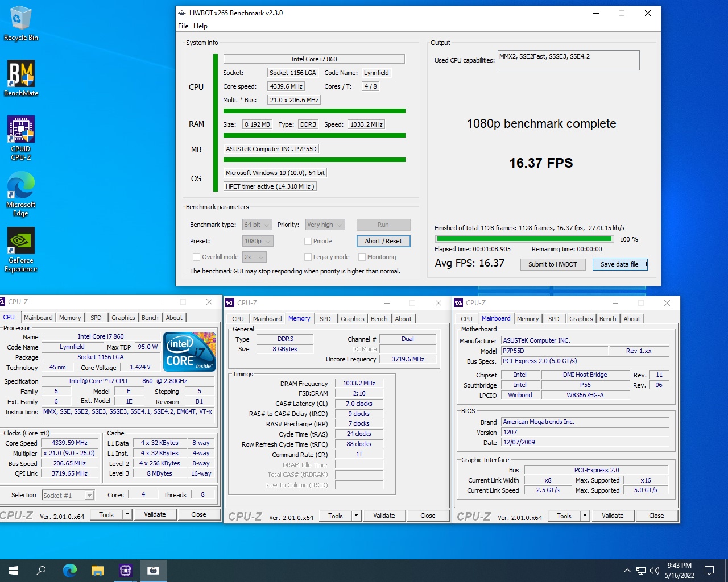Viewport: 728px width, 582px height.
Task: Click the Abort / Reset button
Action: point(383,241)
